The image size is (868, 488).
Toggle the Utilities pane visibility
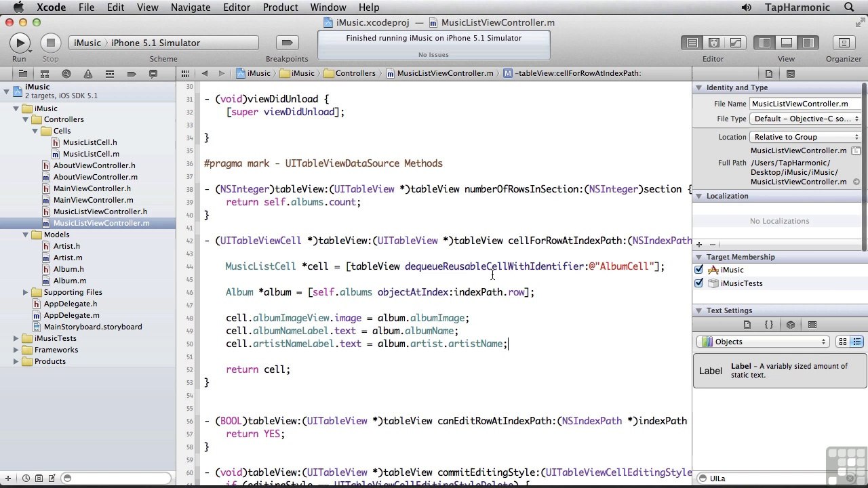(x=808, y=43)
